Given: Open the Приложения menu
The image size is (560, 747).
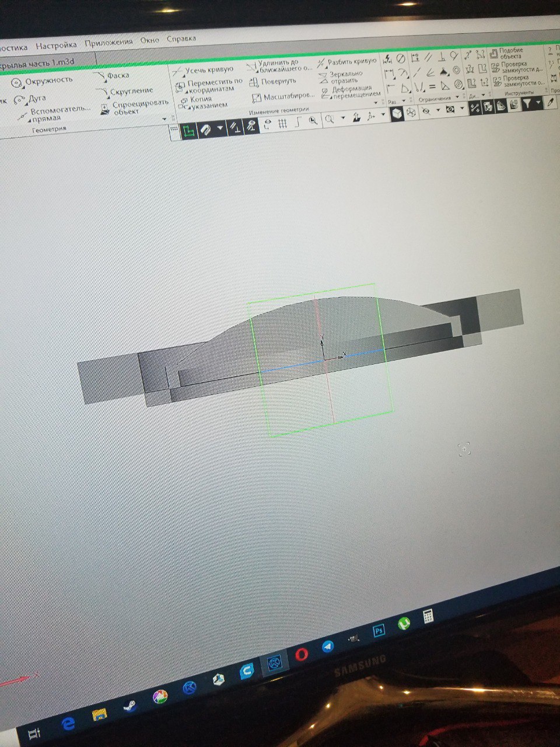Looking at the screenshot, I should coord(108,43).
